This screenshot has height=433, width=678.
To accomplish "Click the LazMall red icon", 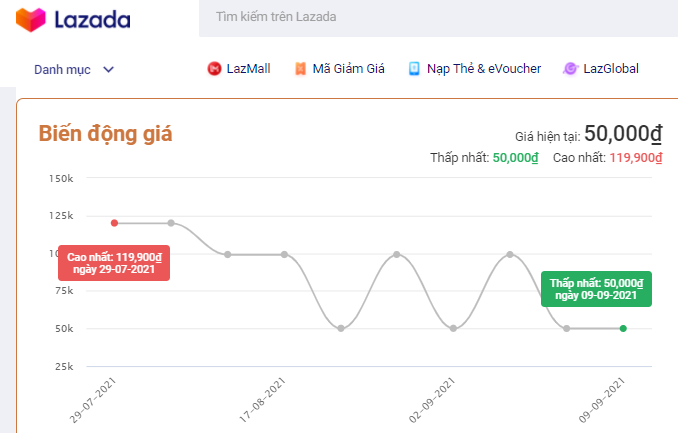I will pos(214,69).
